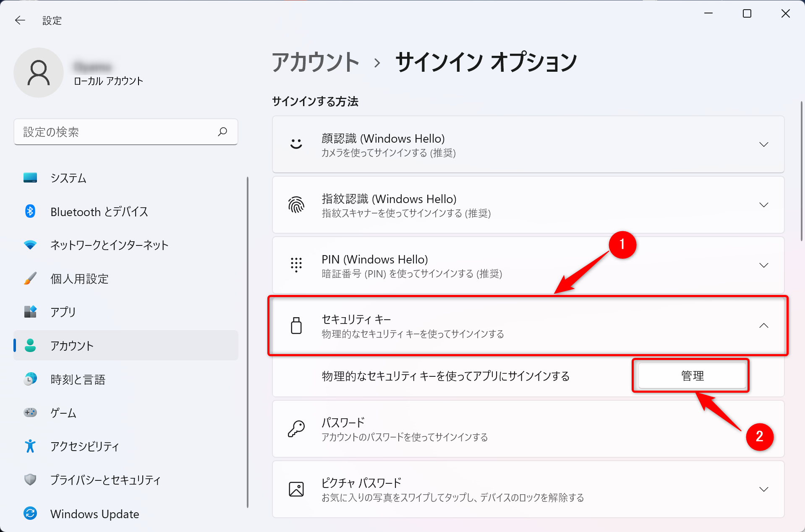The width and height of the screenshot is (805, 532).
Task: Expand PIN (Windows Hello) chevron
Action: click(x=764, y=265)
